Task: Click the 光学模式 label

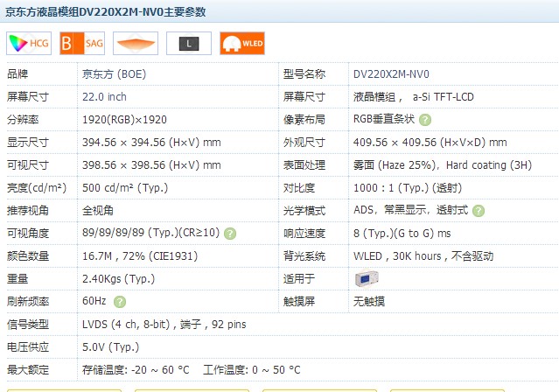Action: click(x=304, y=211)
